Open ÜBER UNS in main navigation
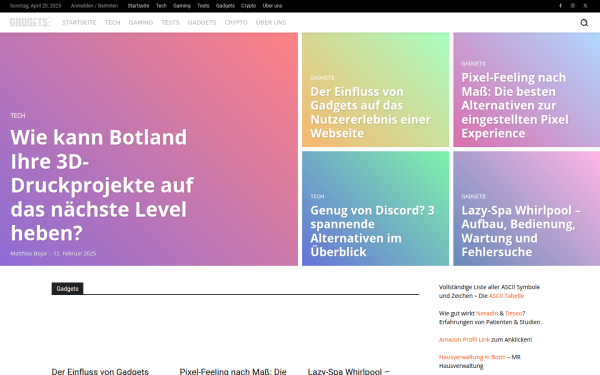This screenshot has width=600, height=375. pyautogui.click(x=271, y=23)
